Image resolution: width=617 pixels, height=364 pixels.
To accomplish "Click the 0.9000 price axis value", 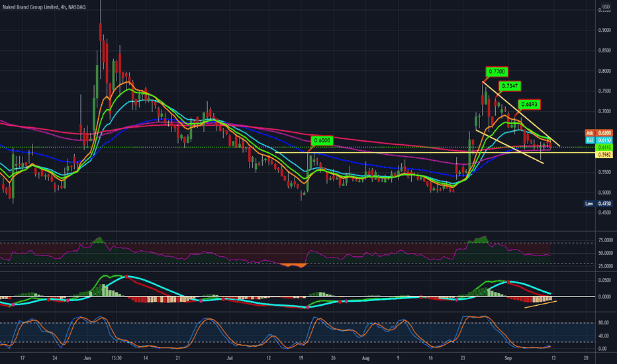I will (604, 30).
